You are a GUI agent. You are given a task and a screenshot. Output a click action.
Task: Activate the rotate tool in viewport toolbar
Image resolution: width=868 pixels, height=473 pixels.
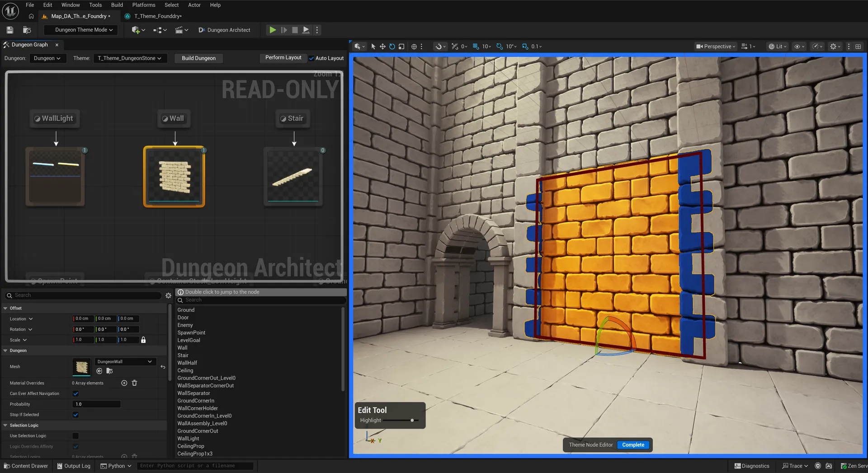point(392,47)
